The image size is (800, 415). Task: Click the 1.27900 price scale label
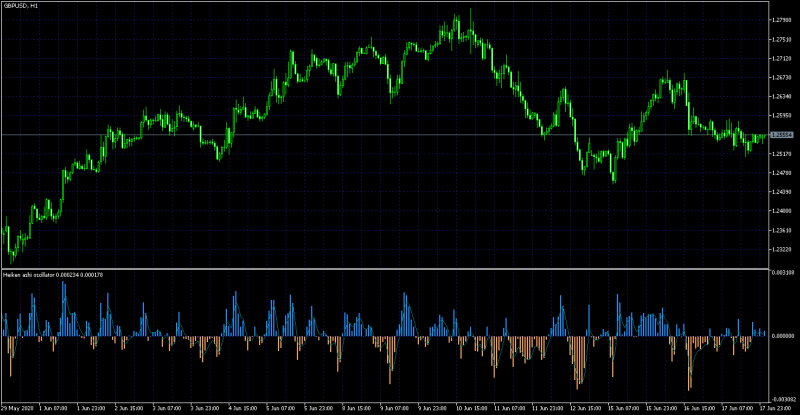click(x=781, y=20)
